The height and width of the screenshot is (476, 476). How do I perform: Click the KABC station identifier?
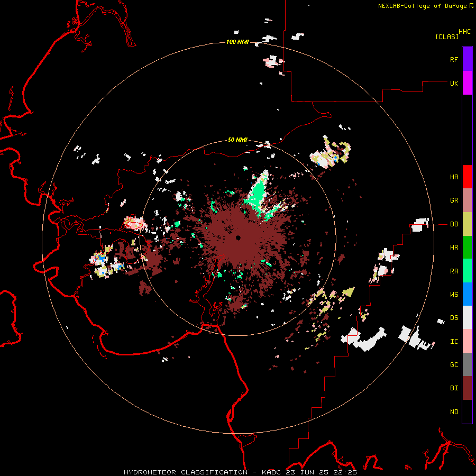click(271, 472)
